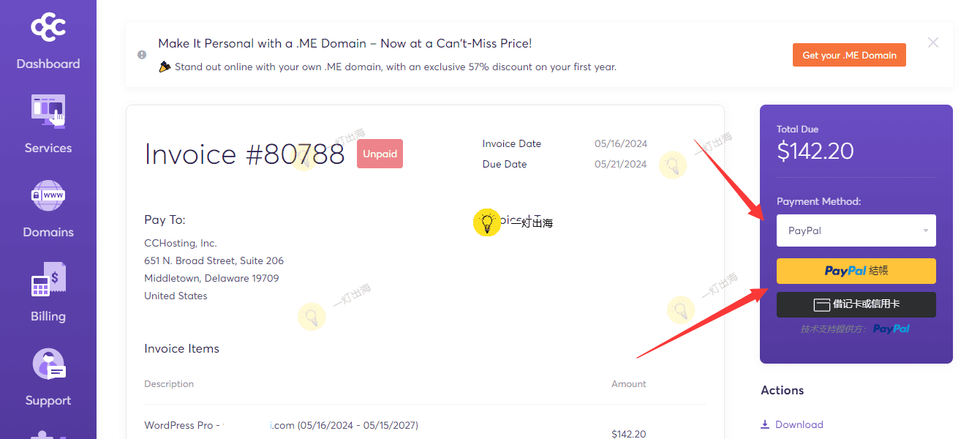
Task: Click the credit card icon on black button
Action: tap(821, 305)
